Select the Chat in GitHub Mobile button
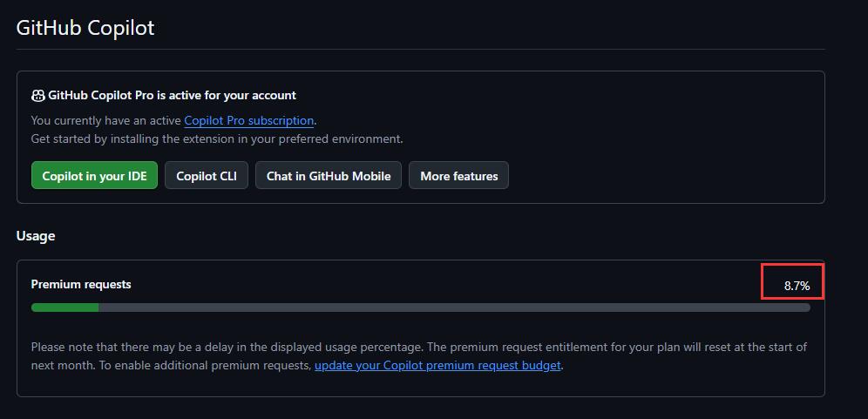 coord(329,175)
